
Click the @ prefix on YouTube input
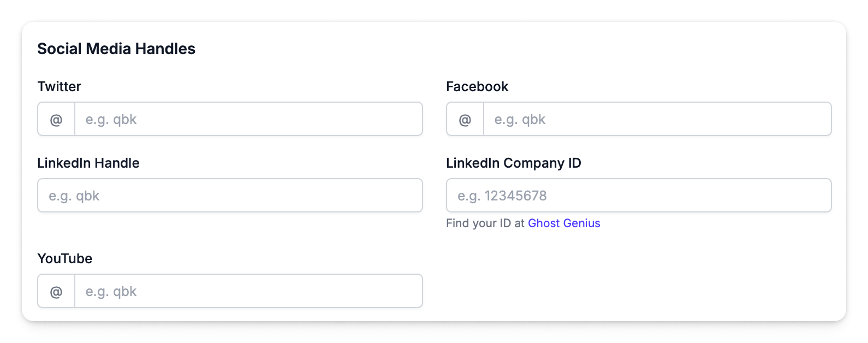tap(56, 291)
